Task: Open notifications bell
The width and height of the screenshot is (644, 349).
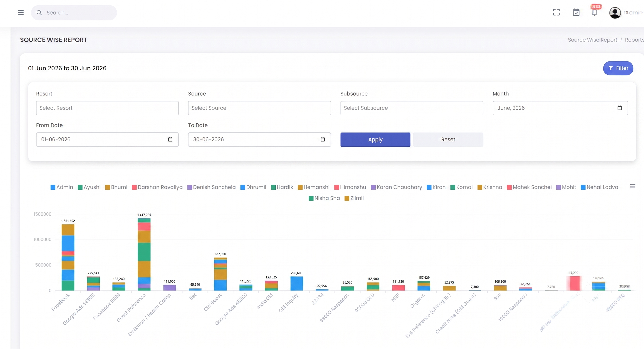Action: tap(594, 12)
